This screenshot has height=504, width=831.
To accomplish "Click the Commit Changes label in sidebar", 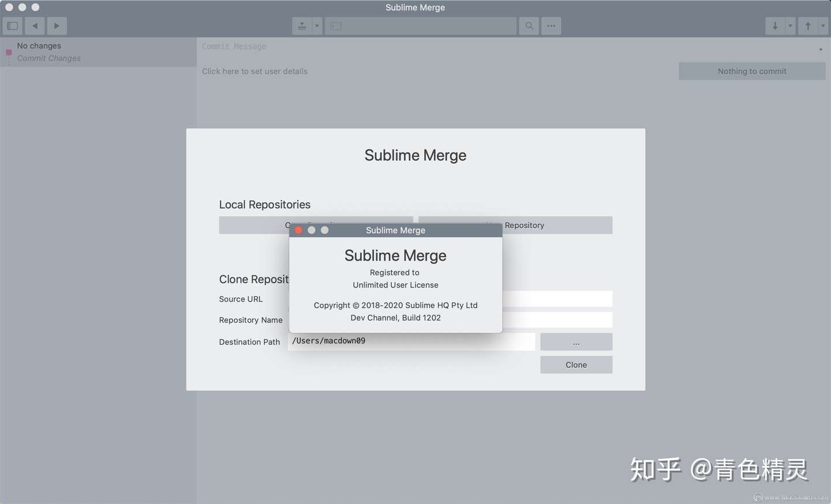I will 49,58.
